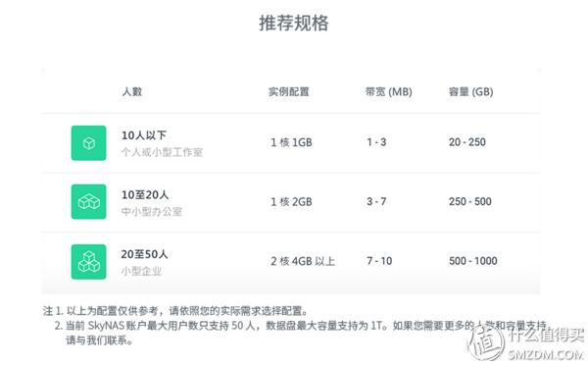Click the 1 核 2GB configuration cell
The height and width of the screenshot is (366, 588).
[291, 202]
